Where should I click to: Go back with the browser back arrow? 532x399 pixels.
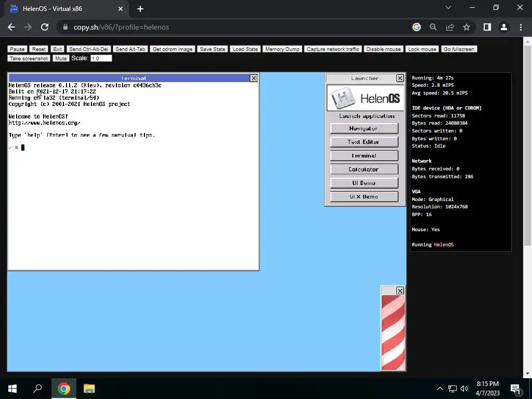click(x=11, y=27)
